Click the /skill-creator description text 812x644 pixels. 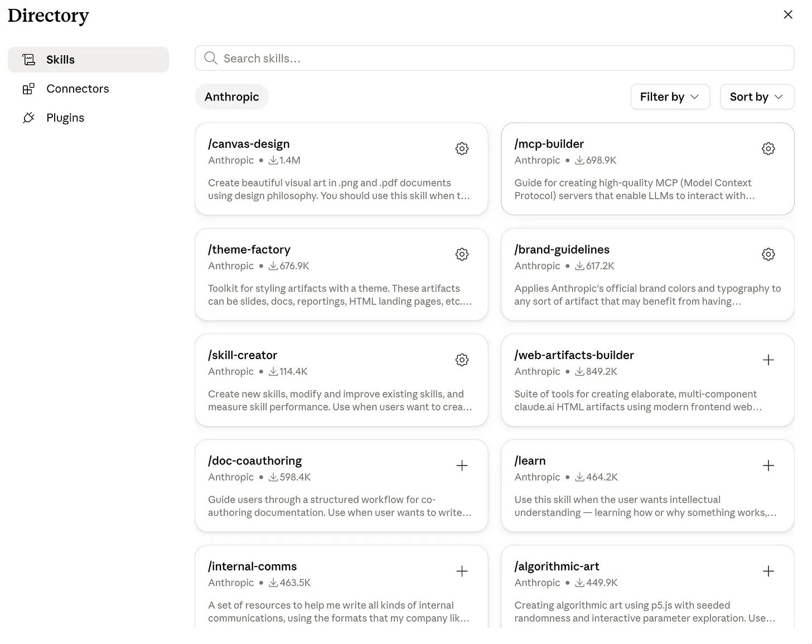point(340,400)
